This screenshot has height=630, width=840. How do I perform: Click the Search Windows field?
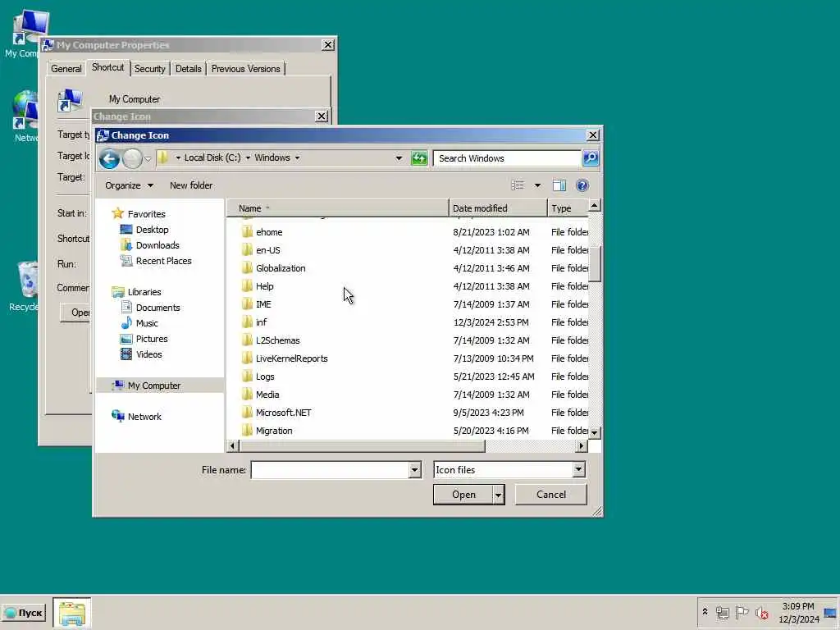(x=507, y=158)
